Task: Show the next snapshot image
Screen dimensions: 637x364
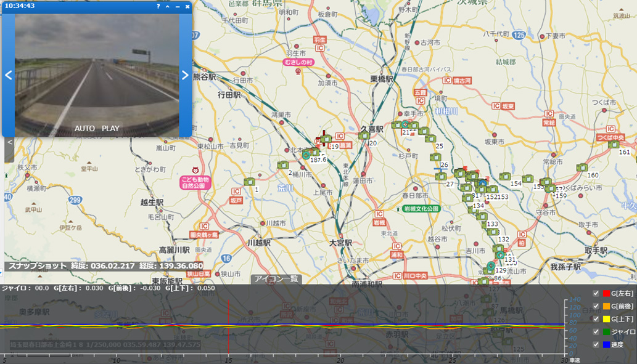Action: 184,75
